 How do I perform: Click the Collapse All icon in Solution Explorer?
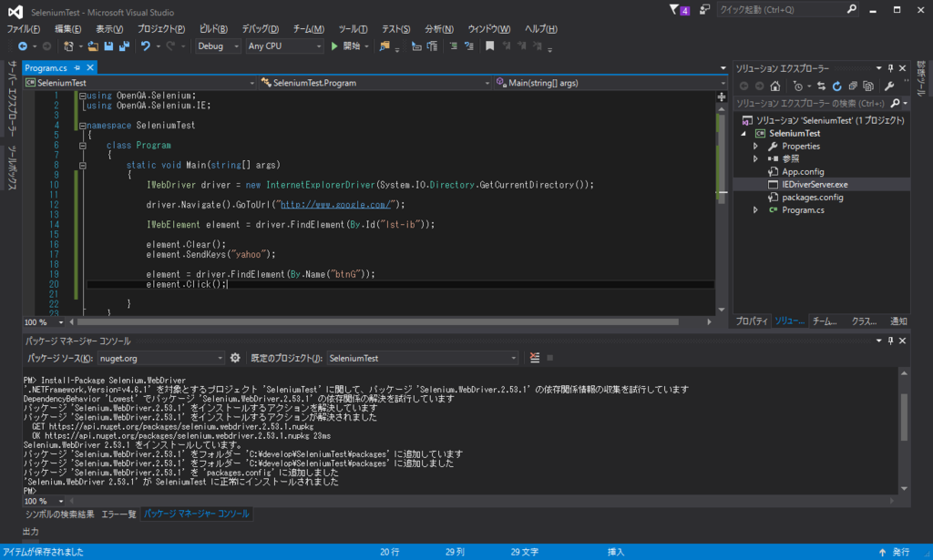point(853,87)
